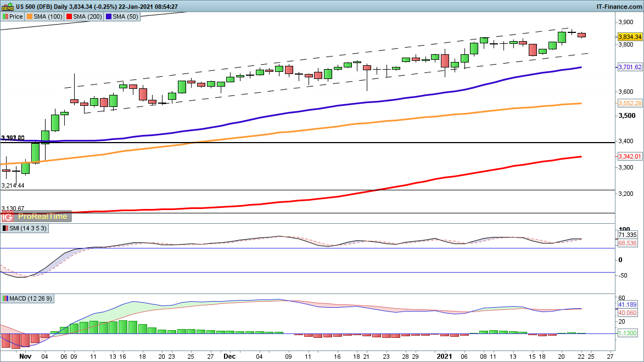This screenshot has width=644, height=362.
Task: Select the last red candlestick on 22 Jan
Action: point(581,35)
